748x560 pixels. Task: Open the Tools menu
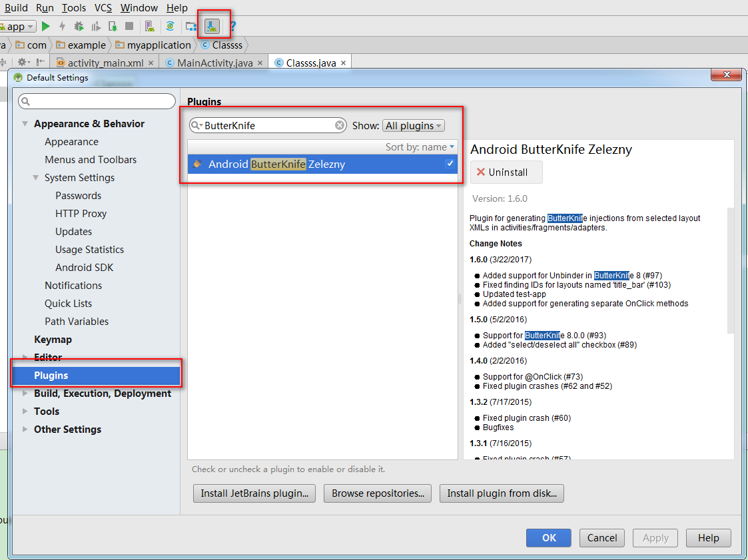(x=74, y=7)
